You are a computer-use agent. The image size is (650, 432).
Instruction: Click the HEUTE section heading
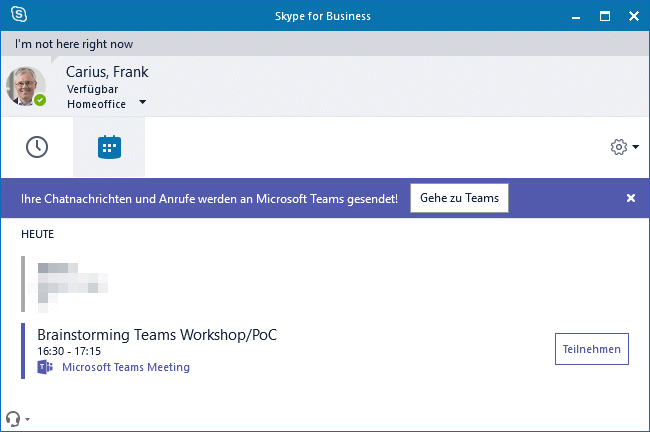coord(37,234)
